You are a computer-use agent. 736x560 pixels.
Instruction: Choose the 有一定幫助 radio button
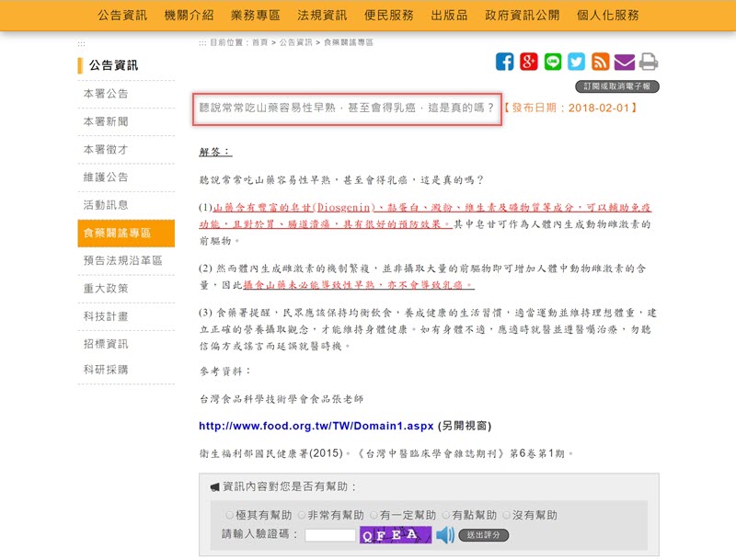pos(374,516)
